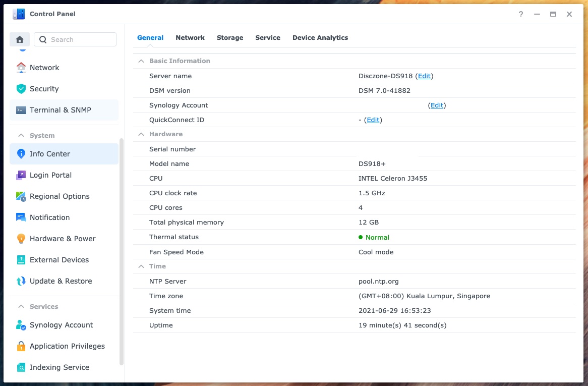Collapse the System sidebar group
588x386 pixels.
(x=21, y=135)
